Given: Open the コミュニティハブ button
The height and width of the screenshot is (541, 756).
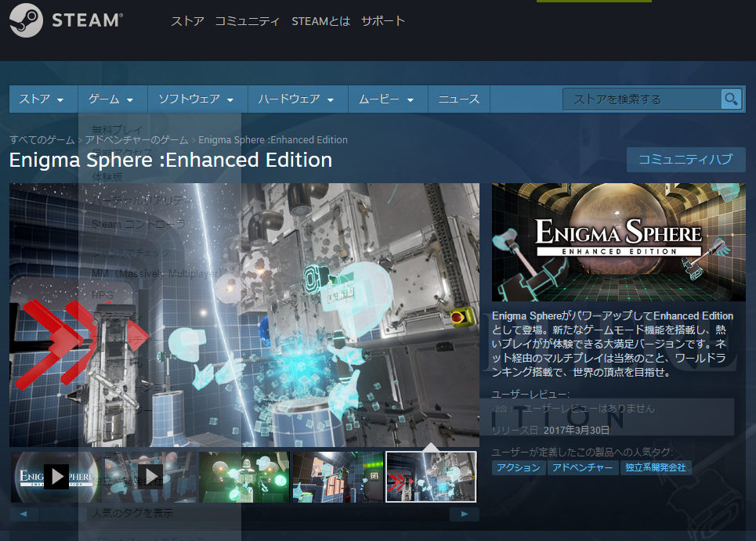Looking at the screenshot, I should 685,160.
